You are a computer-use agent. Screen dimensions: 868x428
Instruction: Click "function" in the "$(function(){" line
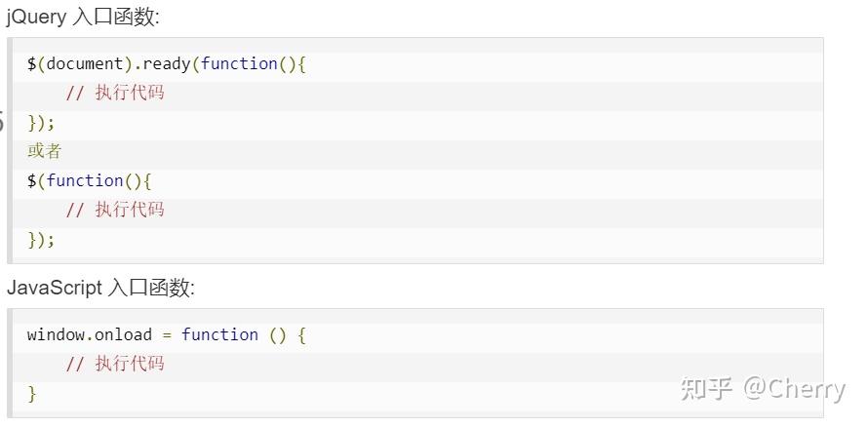85,180
